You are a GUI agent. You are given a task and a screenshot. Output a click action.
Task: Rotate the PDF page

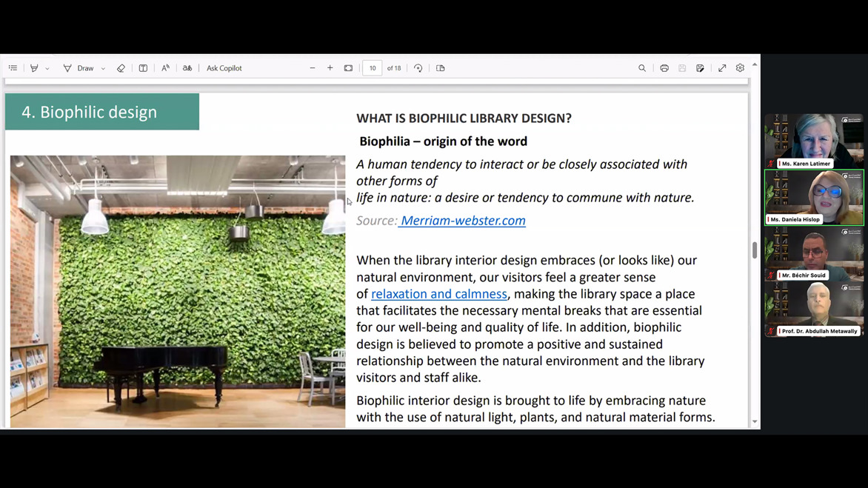pos(418,68)
